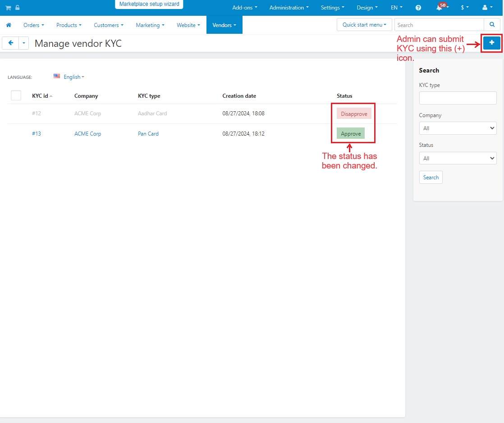Screen dimensions: 504x423
Task: Click the back arrow button
Action: [11, 43]
